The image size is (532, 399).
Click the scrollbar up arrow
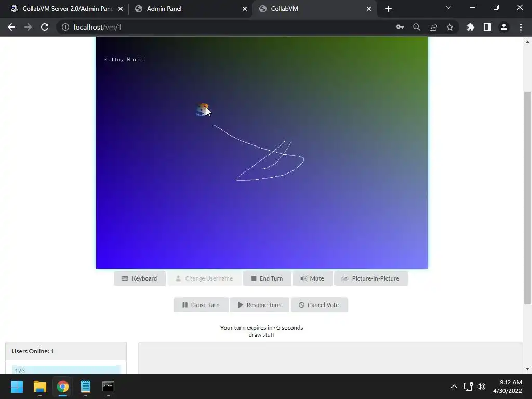point(527,42)
